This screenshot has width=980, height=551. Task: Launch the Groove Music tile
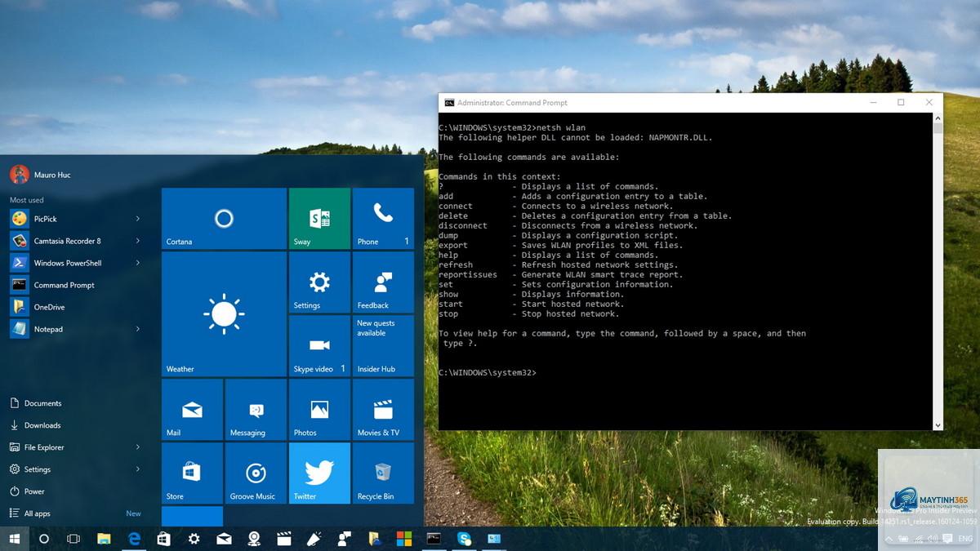pyautogui.click(x=256, y=473)
